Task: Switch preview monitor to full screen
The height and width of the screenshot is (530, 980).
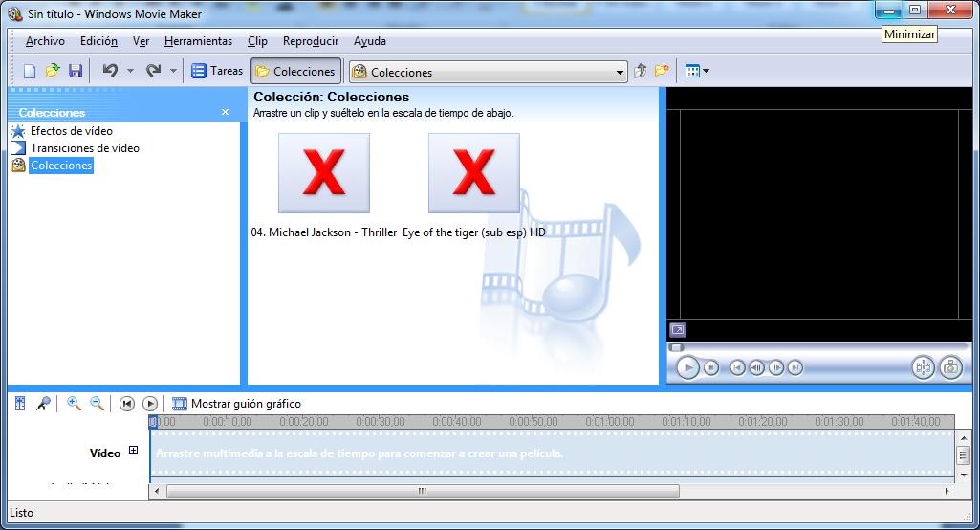Action: click(x=677, y=330)
